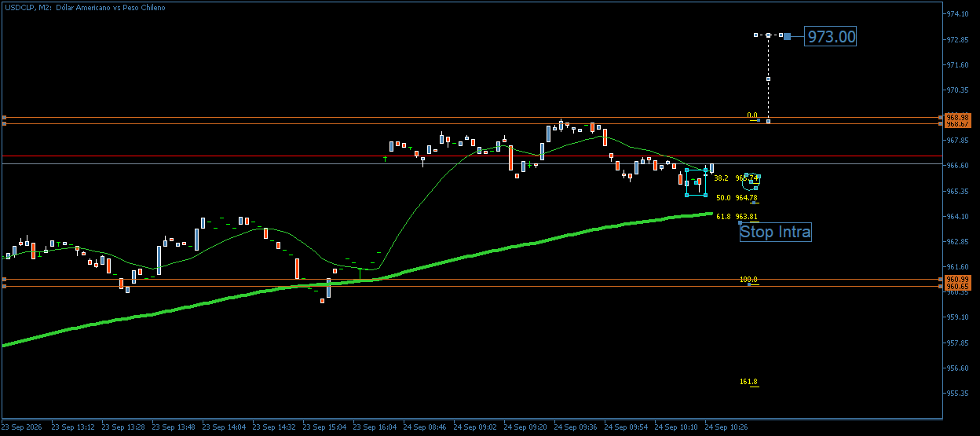Screen dimensions: 980x436
Task: Click the square anchor left of 973.00 label
Action: coord(788,35)
